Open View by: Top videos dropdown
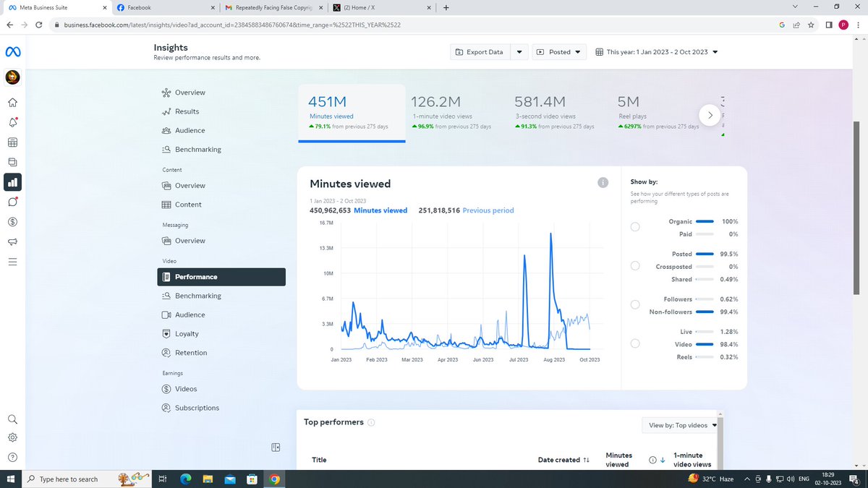 (680, 425)
